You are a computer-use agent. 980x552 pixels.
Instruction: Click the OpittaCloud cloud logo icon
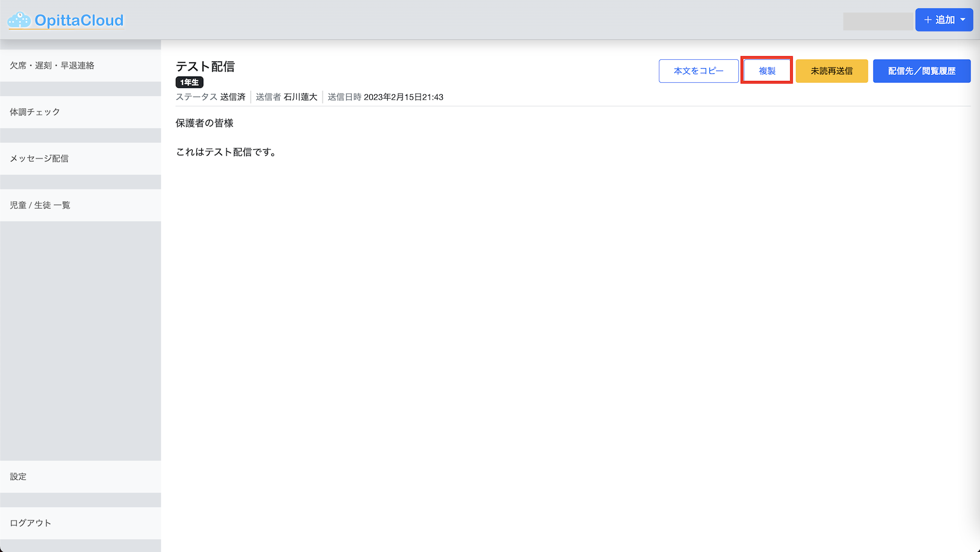(19, 21)
